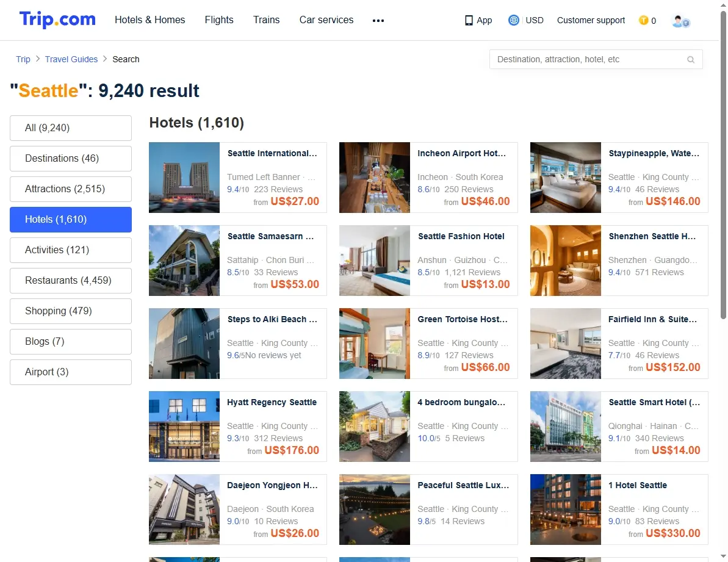This screenshot has width=728, height=562.
Task: Click '312 Reviews' text
Action: [278, 439]
